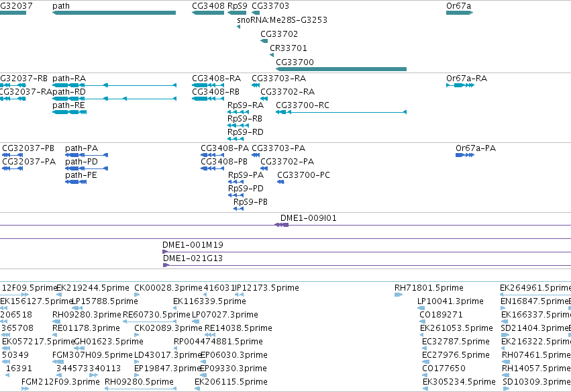Select the DME1-021G13 clone label
The image size is (571, 392).
tap(193, 258)
